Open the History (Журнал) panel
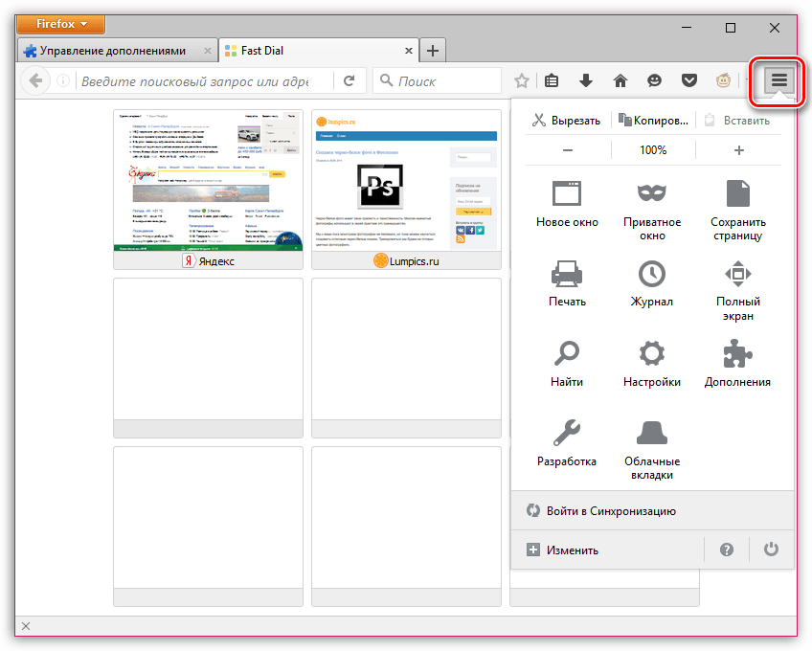This screenshot has height=651, width=812. 652,283
